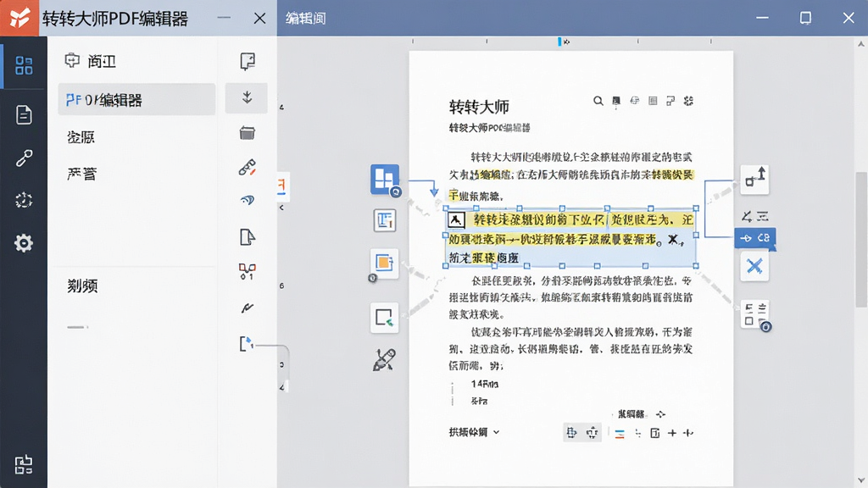
Task: Click the blue marker on the top ruler
Action: [x=559, y=42]
